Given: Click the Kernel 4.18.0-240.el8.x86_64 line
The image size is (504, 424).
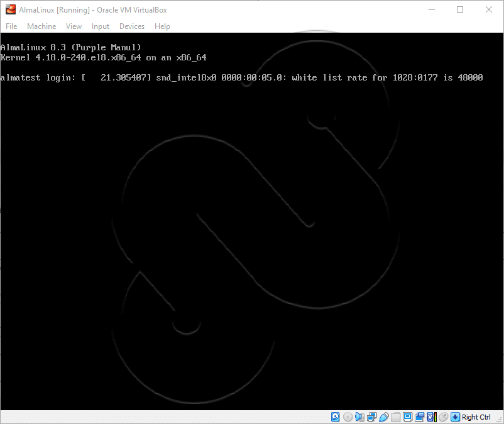Looking at the screenshot, I should 104,58.
